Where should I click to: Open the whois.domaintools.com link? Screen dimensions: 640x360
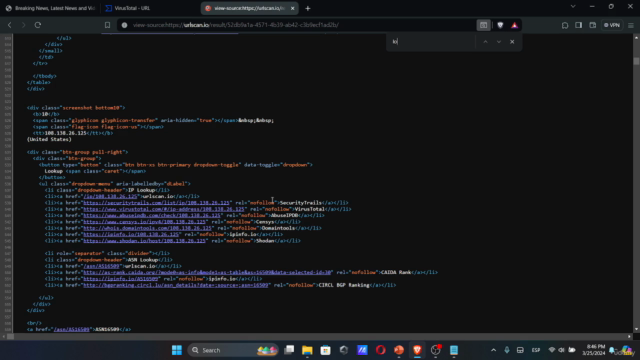(148, 228)
